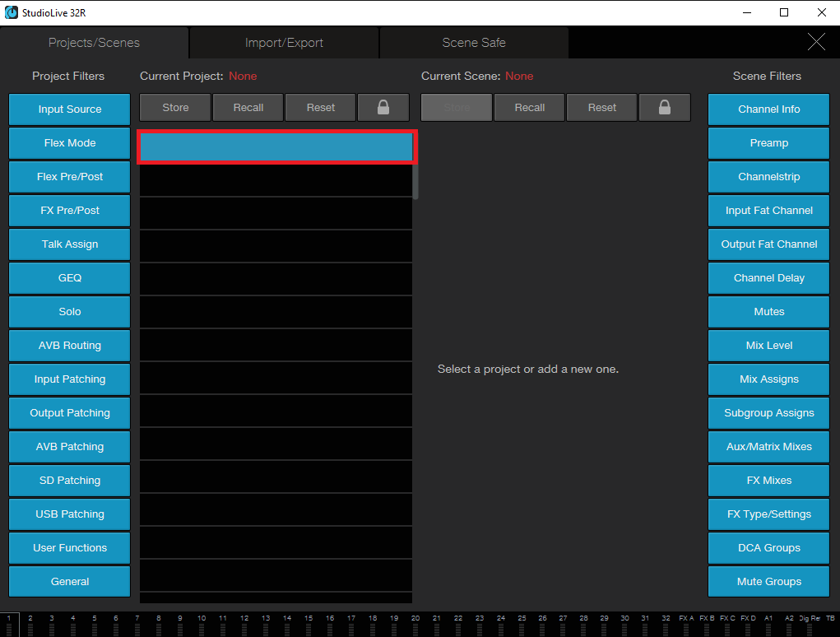
Task: Reset the current scene
Action: (x=602, y=108)
